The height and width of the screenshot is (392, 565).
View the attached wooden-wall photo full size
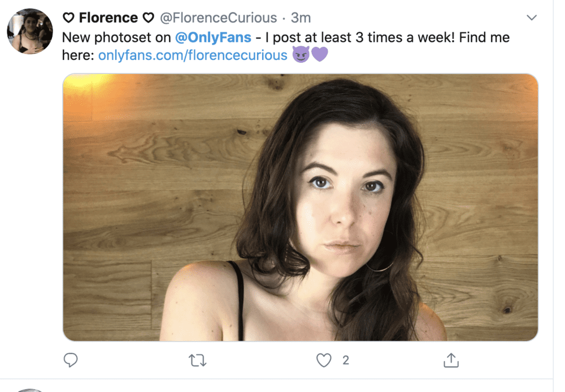(301, 207)
